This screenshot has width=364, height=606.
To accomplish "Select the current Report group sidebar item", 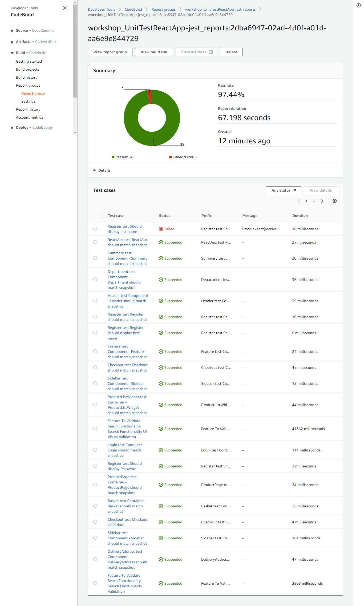I will (33, 93).
